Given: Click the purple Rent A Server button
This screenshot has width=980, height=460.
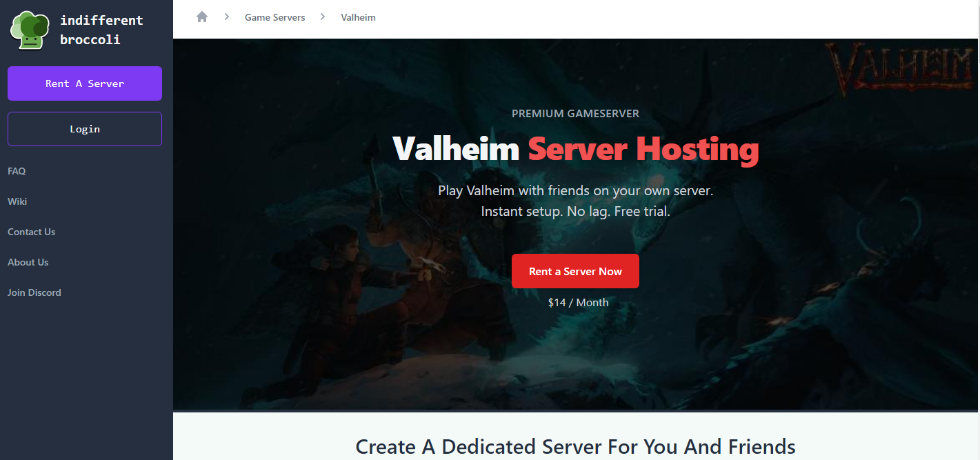Looking at the screenshot, I should (x=85, y=83).
